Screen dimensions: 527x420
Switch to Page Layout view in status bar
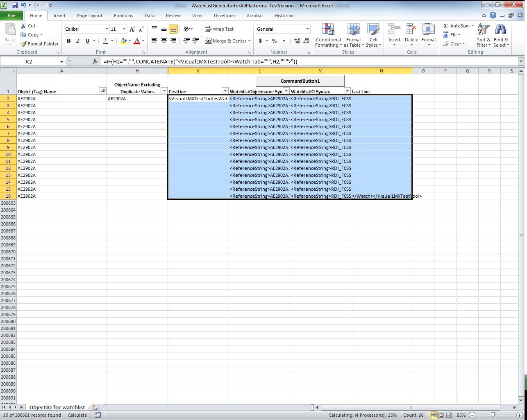click(441, 415)
